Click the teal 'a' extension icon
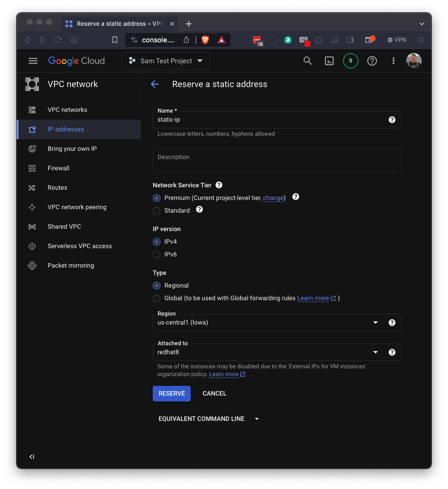Screen dimensions: 448x489 coord(288,40)
